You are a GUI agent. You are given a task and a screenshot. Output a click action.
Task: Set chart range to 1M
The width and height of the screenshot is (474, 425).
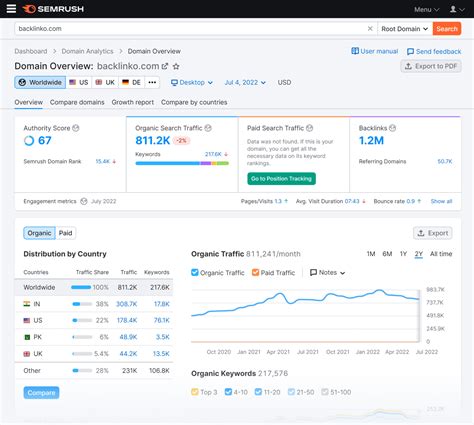371,254
